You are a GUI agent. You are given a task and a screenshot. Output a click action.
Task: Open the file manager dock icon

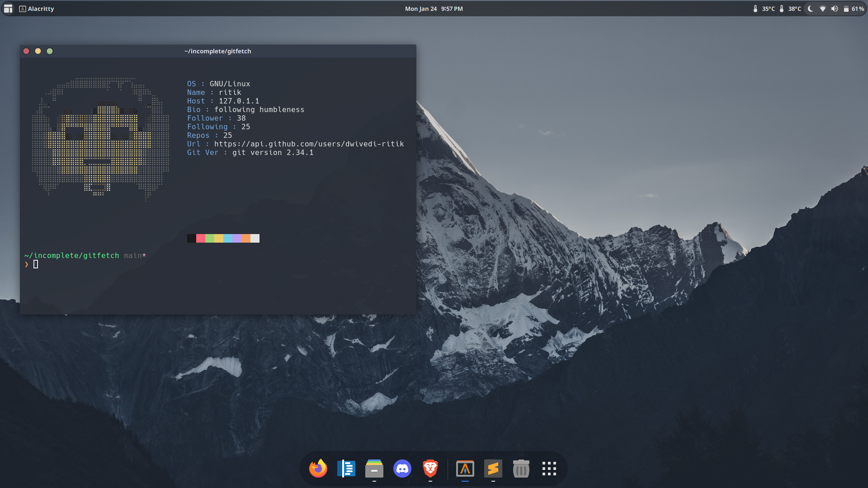point(374,469)
